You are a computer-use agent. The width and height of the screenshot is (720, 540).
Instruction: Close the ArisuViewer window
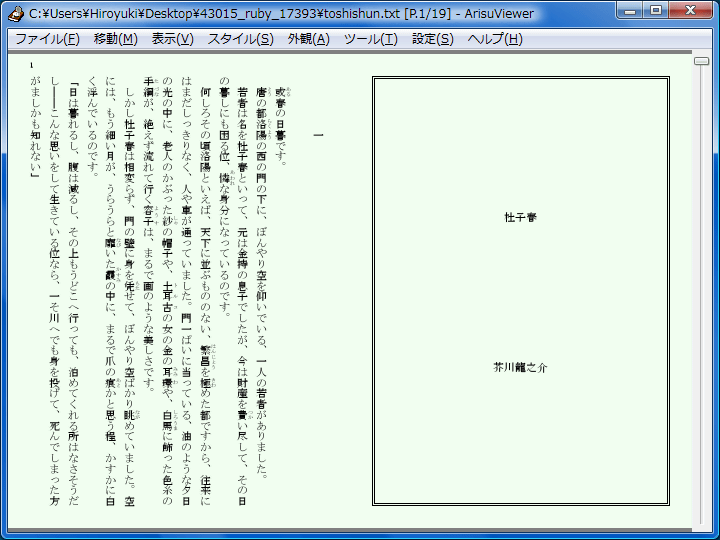pos(690,10)
